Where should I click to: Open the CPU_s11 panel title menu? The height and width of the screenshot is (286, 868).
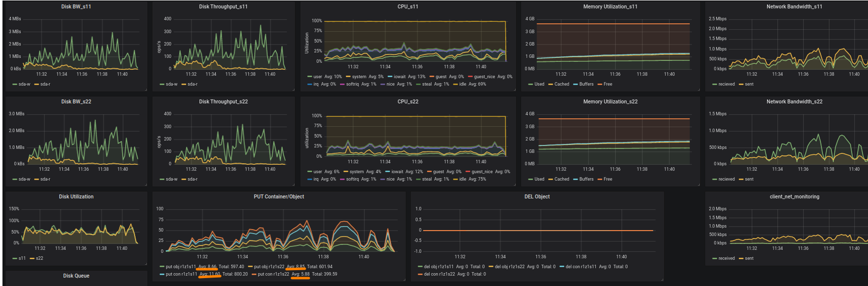408,6
